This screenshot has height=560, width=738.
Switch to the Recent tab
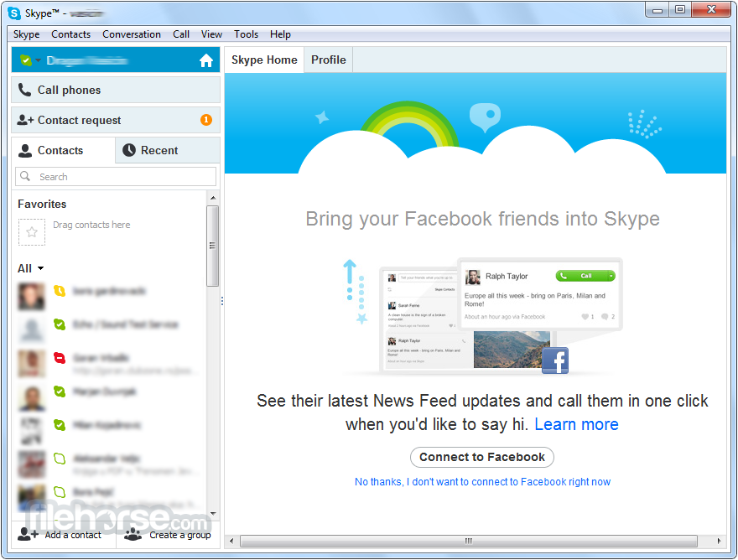(x=159, y=150)
